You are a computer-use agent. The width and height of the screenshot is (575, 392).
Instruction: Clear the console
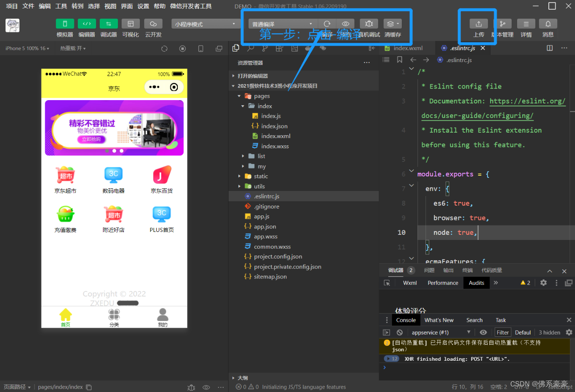tap(400, 332)
